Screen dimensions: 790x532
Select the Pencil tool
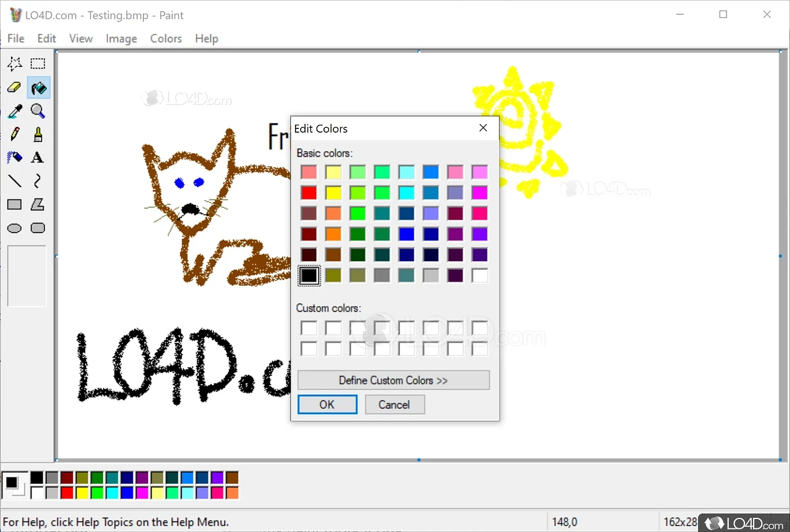click(14, 134)
